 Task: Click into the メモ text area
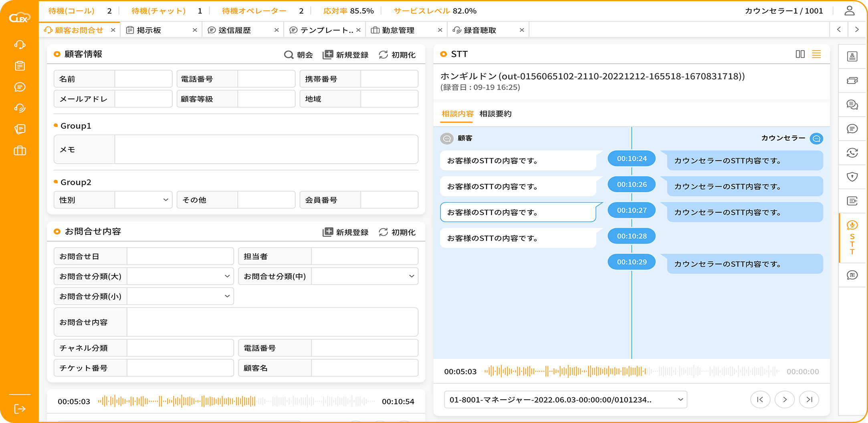[x=266, y=149]
